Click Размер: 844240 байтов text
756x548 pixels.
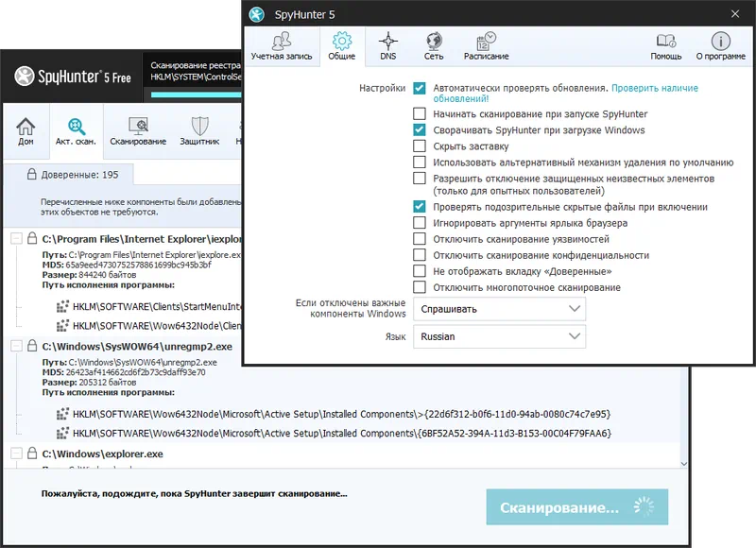tap(89, 275)
